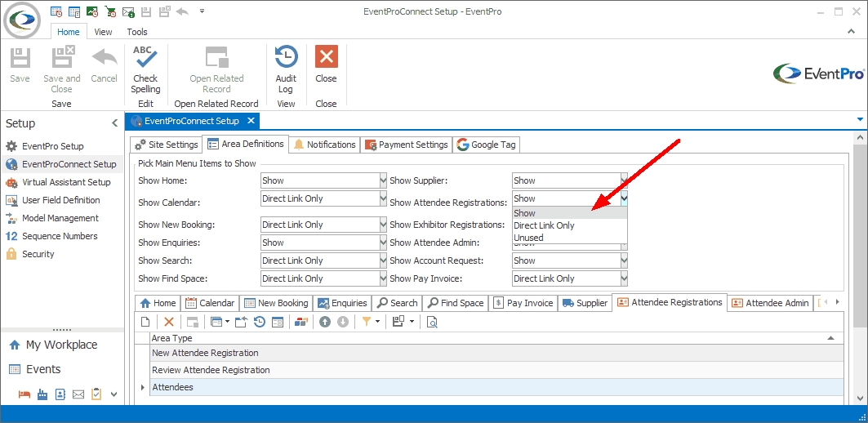Open the Show Pay Invoice dropdown
Image resolution: width=868 pixels, height=423 pixels.
click(624, 278)
